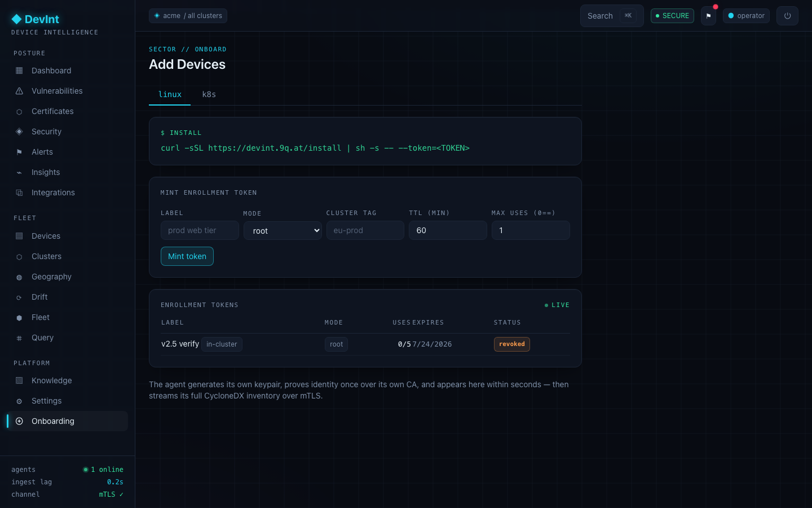Click the mTLS ✓ channel status
812x508 pixels.
111,494
